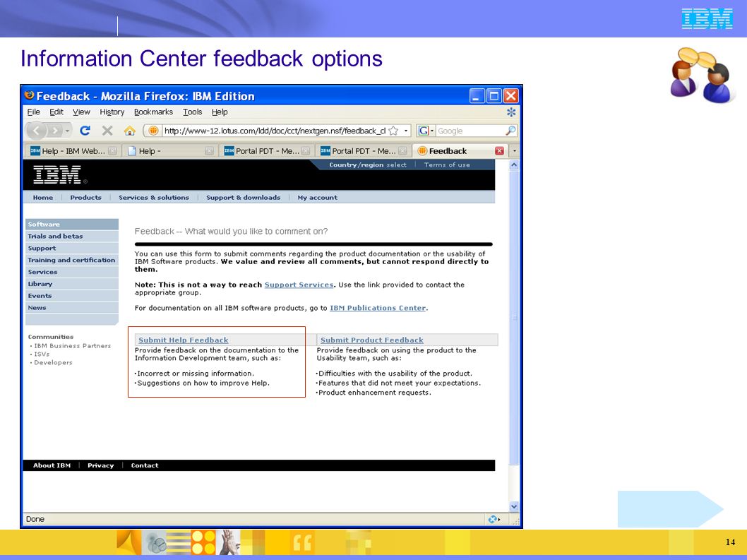Click the Firefox forward arrow button
The height and width of the screenshot is (560, 747).
pos(56,131)
